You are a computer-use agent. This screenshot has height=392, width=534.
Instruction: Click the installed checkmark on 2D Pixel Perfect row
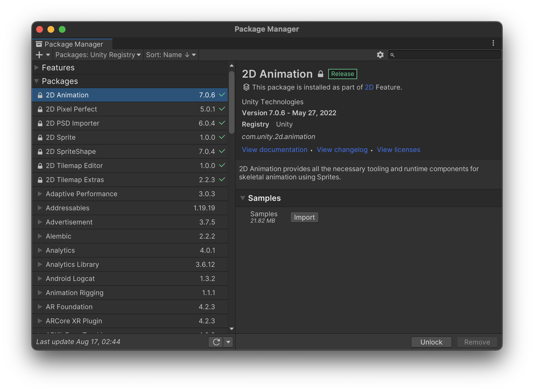(x=222, y=109)
